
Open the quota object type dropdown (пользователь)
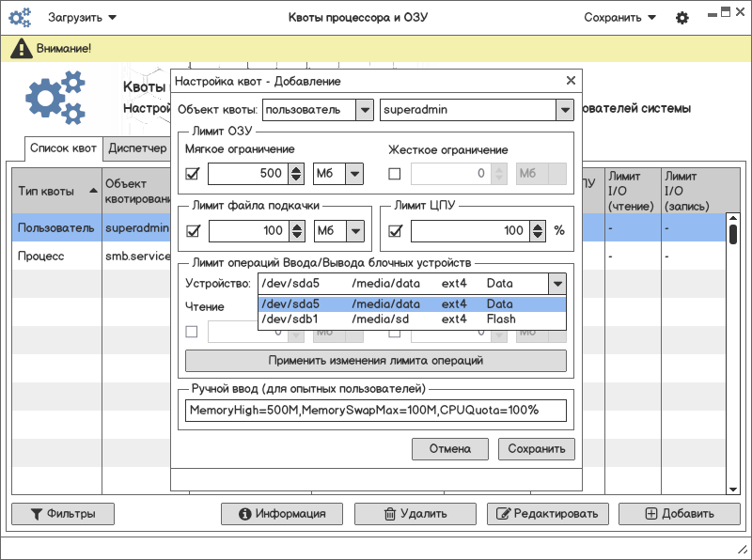318,110
